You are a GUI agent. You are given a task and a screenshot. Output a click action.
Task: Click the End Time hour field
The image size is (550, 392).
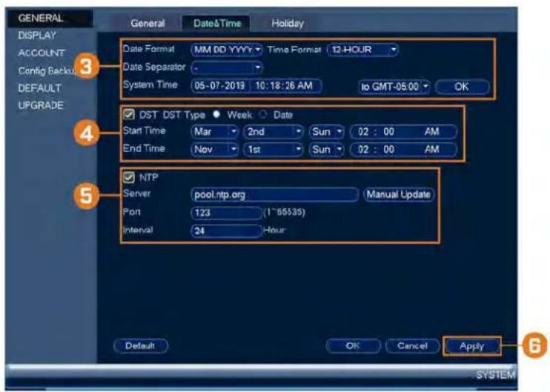click(x=362, y=150)
